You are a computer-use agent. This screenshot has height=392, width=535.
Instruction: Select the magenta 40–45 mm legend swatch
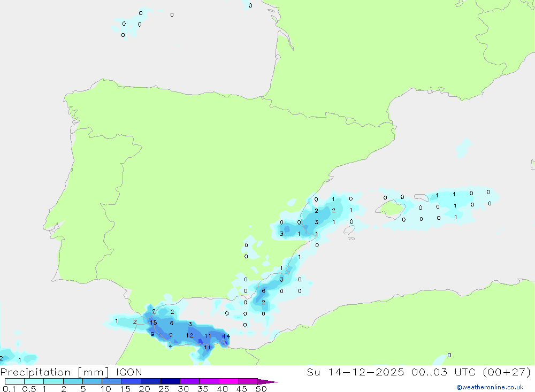(228, 381)
